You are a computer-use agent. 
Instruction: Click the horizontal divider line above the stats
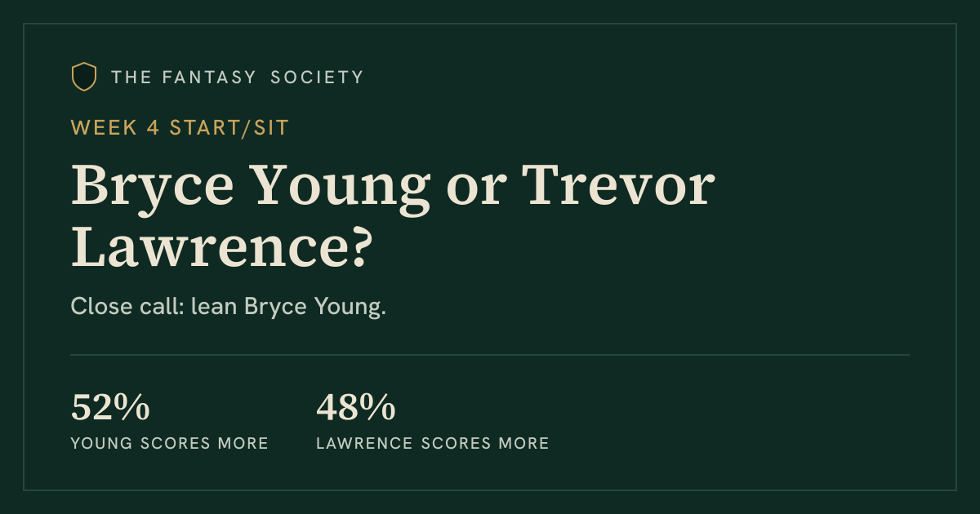pyautogui.click(x=490, y=355)
